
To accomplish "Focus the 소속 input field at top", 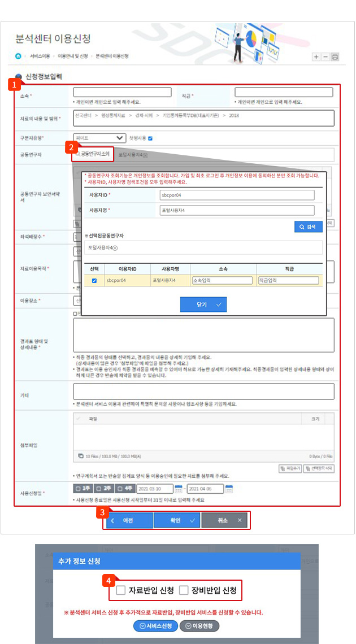I will [122, 92].
